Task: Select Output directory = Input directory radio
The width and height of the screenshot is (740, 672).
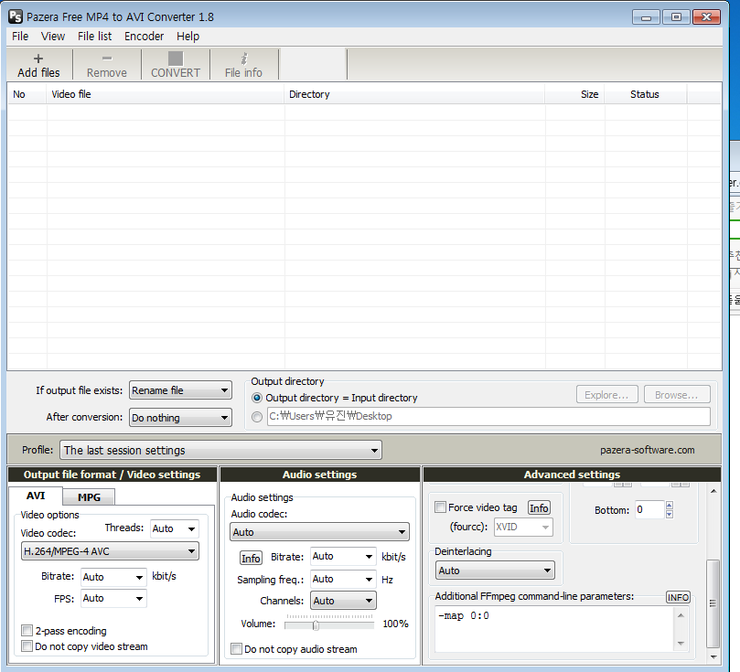Action: tap(257, 398)
